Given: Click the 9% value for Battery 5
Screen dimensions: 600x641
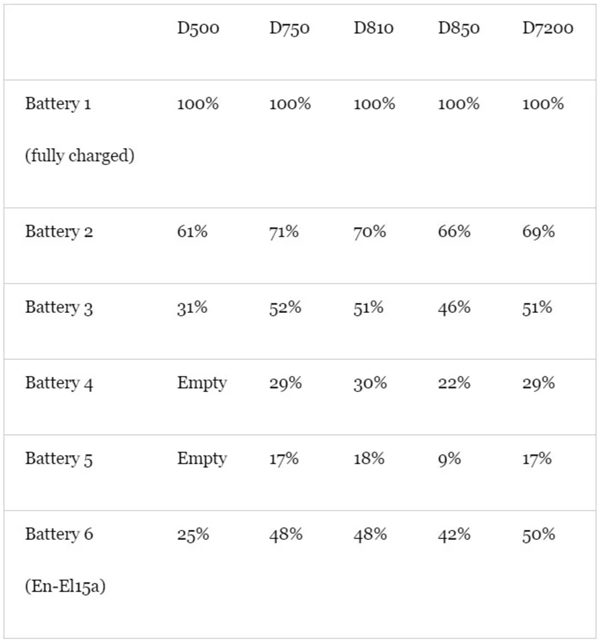Looking at the screenshot, I should (x=450, y=459).
